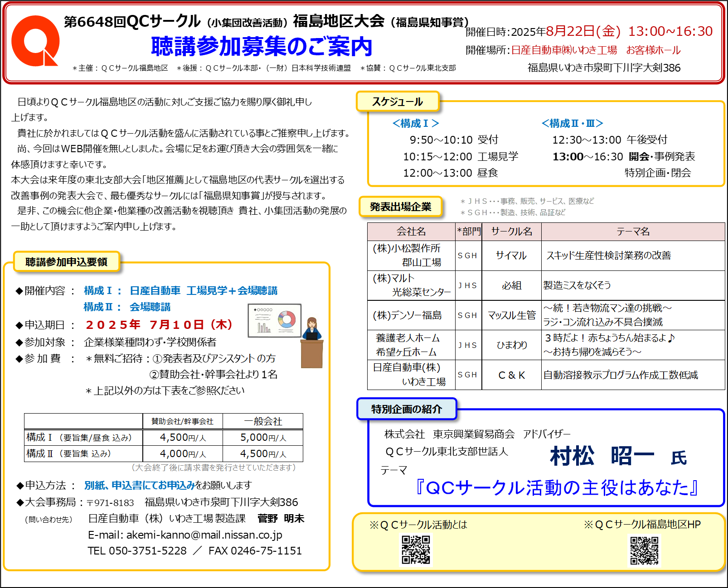This screenshot has width=728, height=588.
Task: Click the red QC circle logo
Action: click(35, 41)
